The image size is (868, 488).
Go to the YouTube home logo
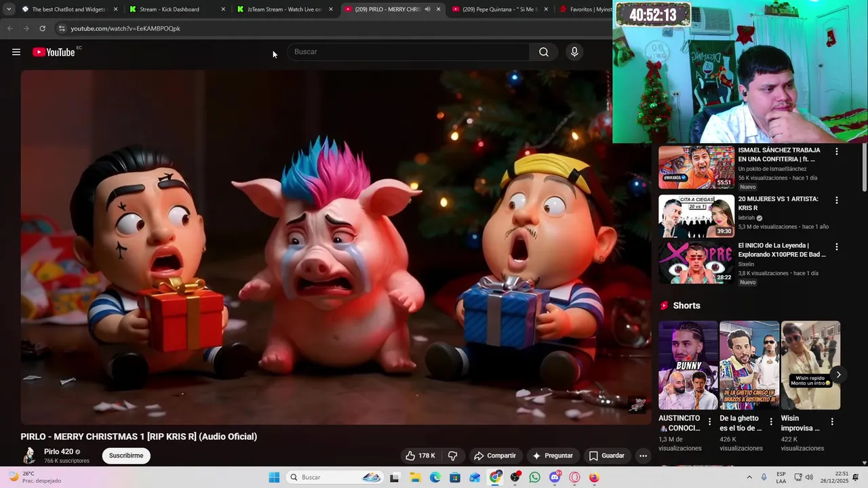click(x=54, y=52)
